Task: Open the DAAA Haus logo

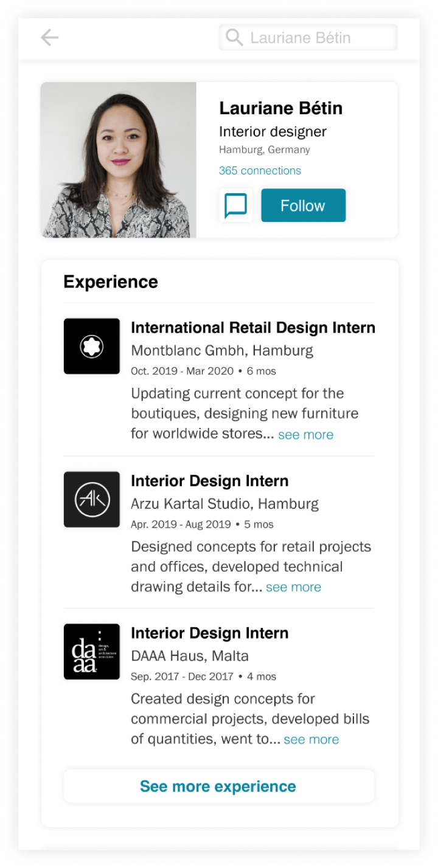Action: pyautogui.click(x=92, y=651)
